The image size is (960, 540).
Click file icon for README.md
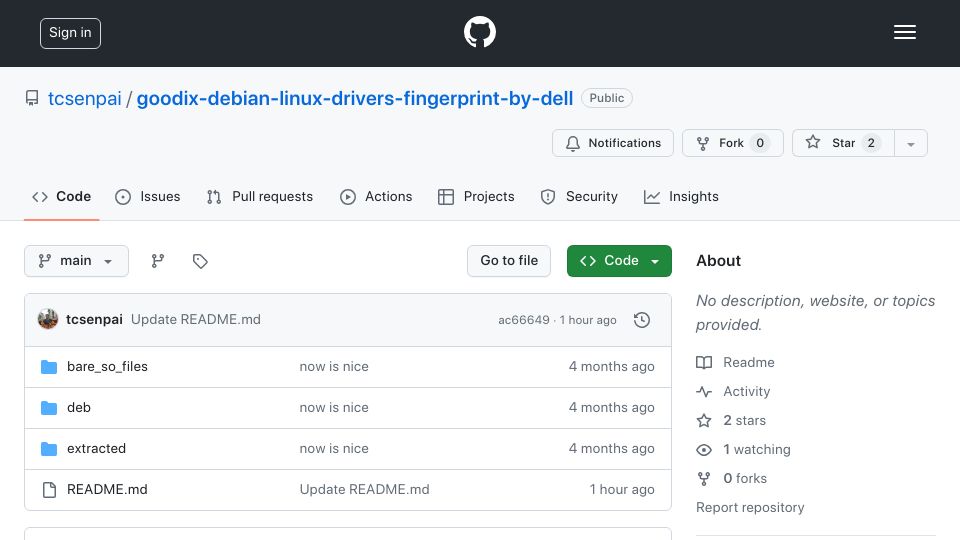pyautogui.click(x=49, y=490)
